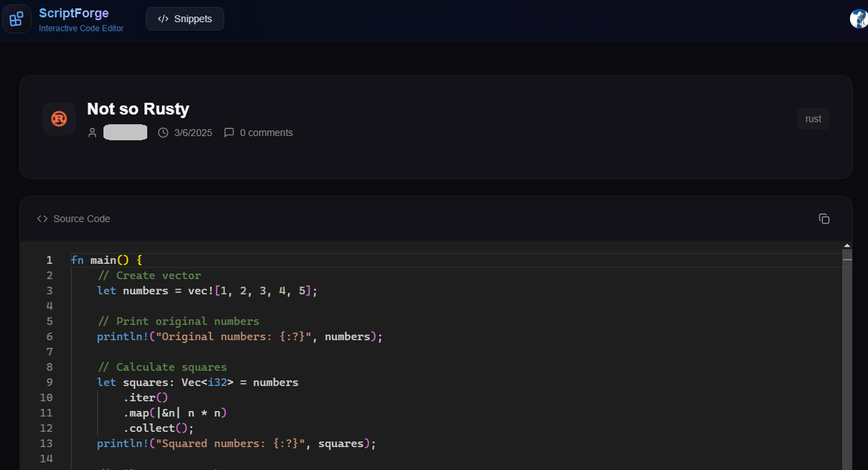Viewport: 868px width, 470px height.
Task: Click line number 7 in the gutter
Action: tap(49, 352)
